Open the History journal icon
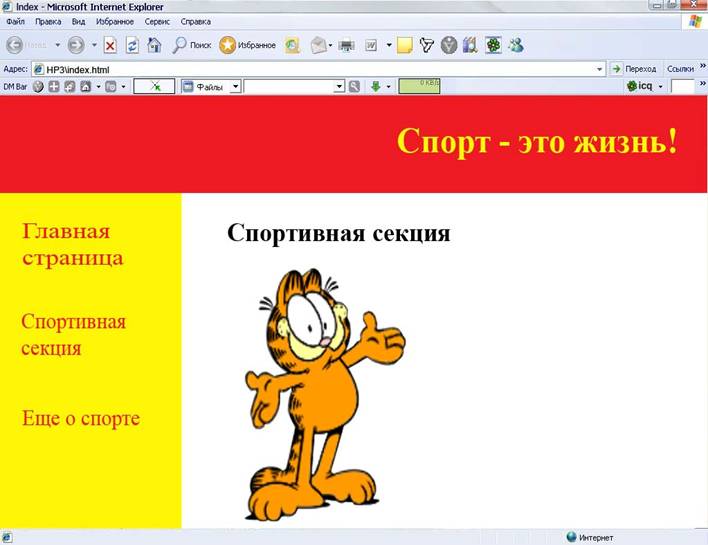The height and width of the screenshot is (545, 708). (292, 45)
